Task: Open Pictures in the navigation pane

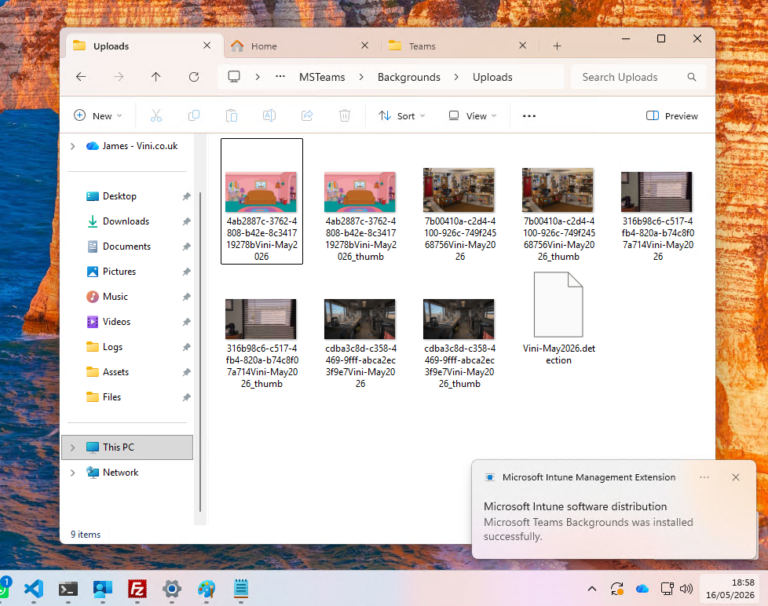Action: pyautogui.click(x=119, y=271)
